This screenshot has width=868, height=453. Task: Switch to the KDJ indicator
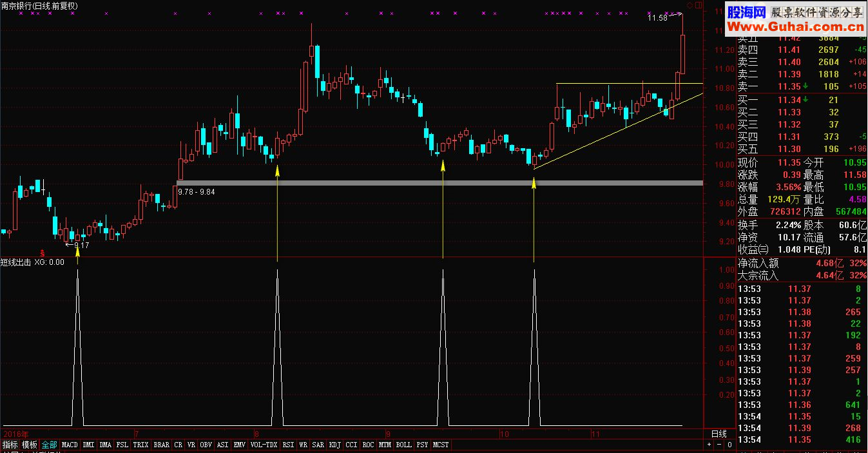(x=335, y=445)
